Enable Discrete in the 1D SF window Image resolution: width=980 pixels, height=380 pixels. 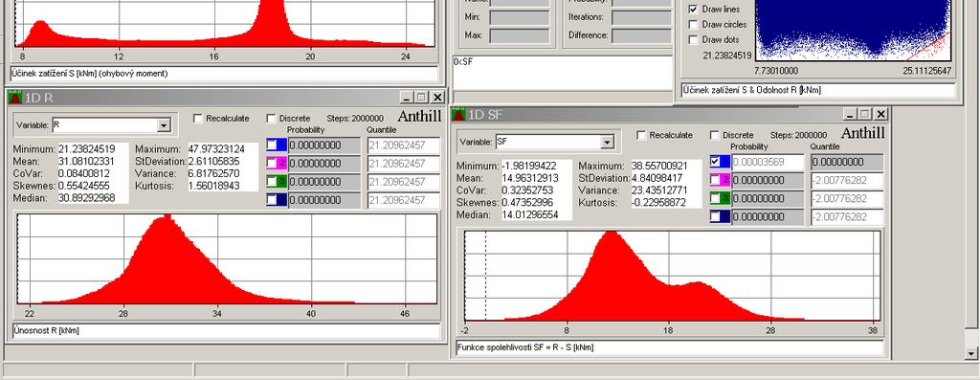pos(714,136)
